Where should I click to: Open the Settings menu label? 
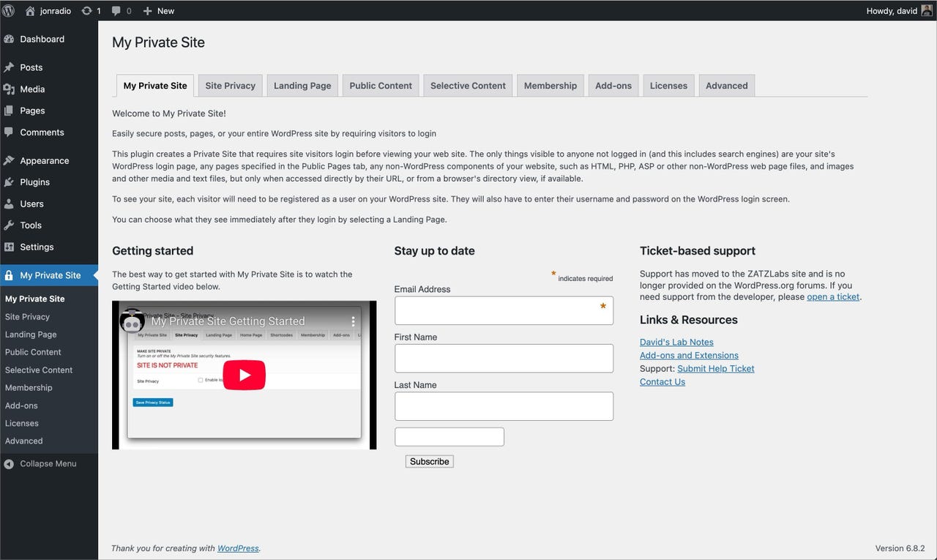pyautogui.click(x=37, y=247)
